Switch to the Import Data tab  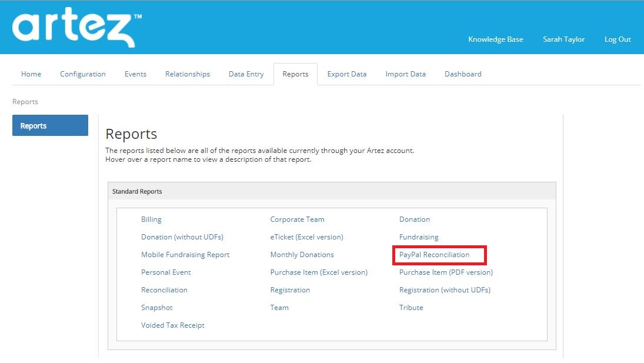pyautogui.click(x=405, y=74)
